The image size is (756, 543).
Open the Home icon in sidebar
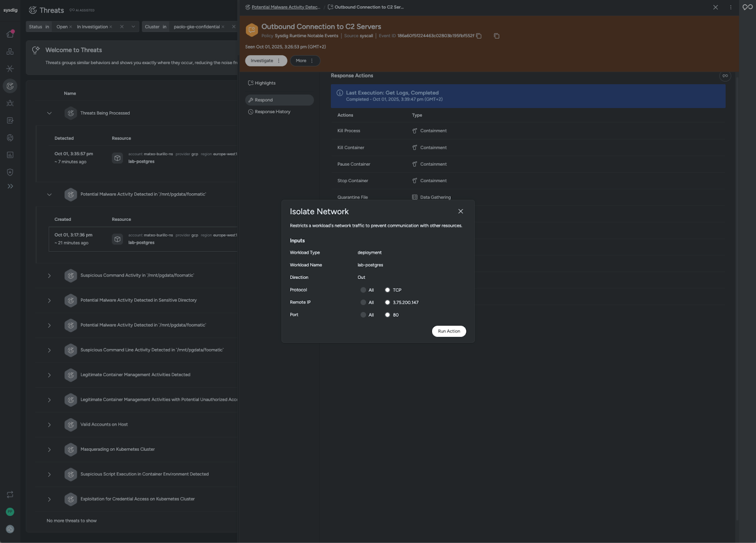pos(10,34)
